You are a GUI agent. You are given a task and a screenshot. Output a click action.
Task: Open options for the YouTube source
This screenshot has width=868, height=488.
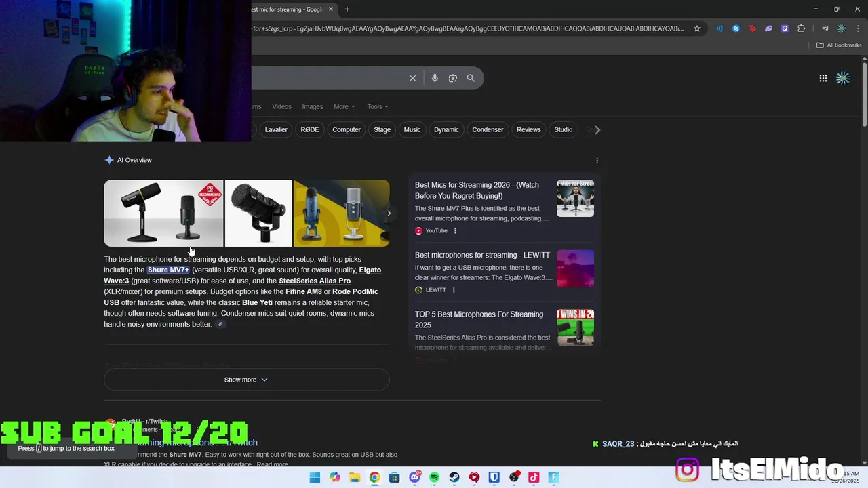click(455, 231)
